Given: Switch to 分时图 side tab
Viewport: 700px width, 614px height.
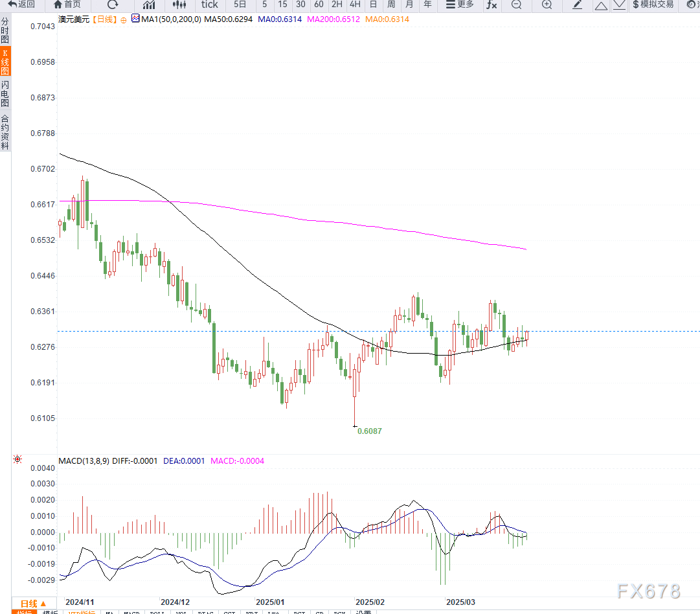Looking at the screenshot, I should click(5, 30).
